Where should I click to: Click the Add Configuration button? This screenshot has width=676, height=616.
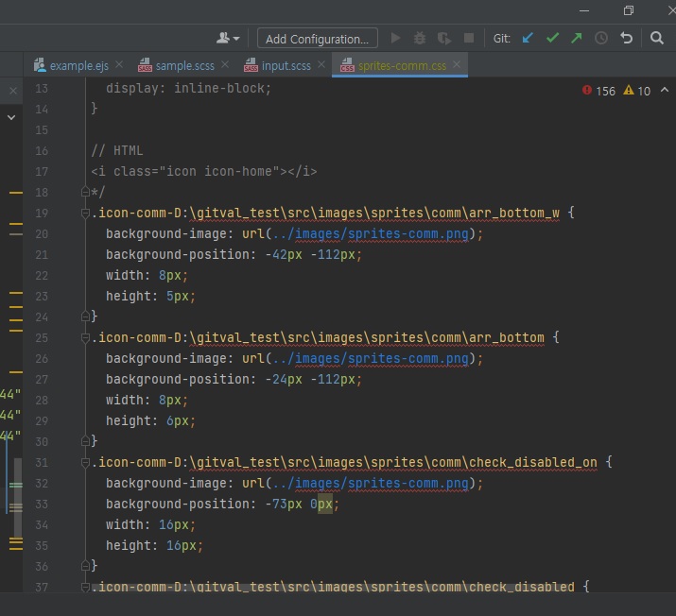point(317,39)
